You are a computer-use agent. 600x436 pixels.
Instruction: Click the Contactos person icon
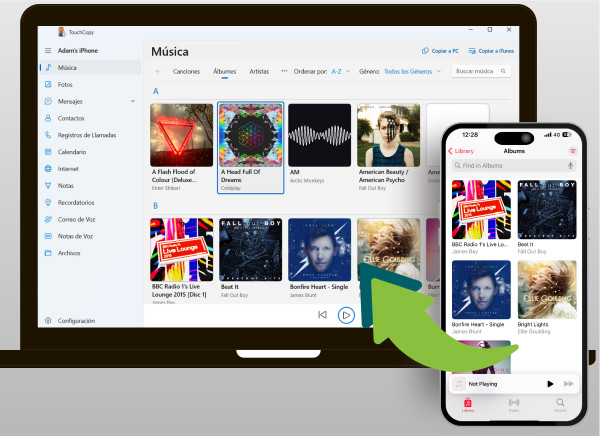[x=48, y=118]
